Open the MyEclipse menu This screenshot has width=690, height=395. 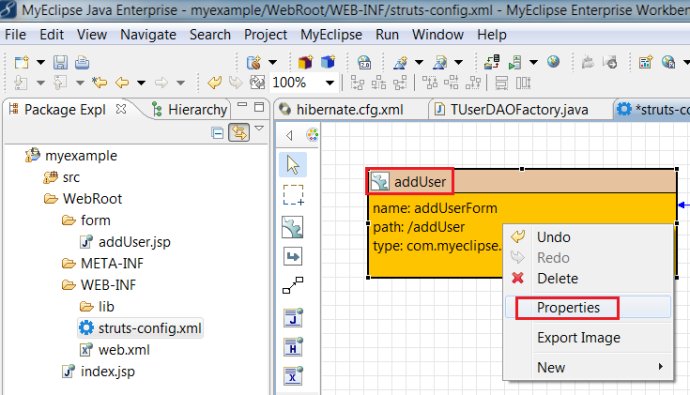tap(331, 34)
